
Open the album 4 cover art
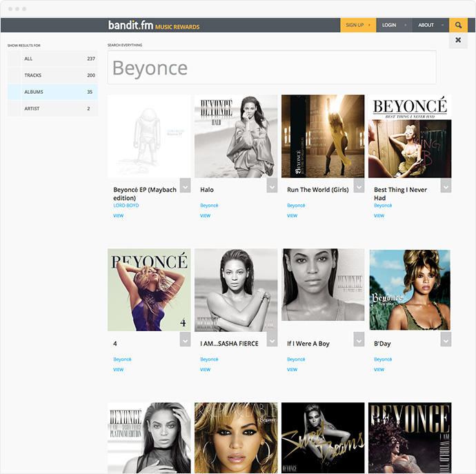point(149,290)
